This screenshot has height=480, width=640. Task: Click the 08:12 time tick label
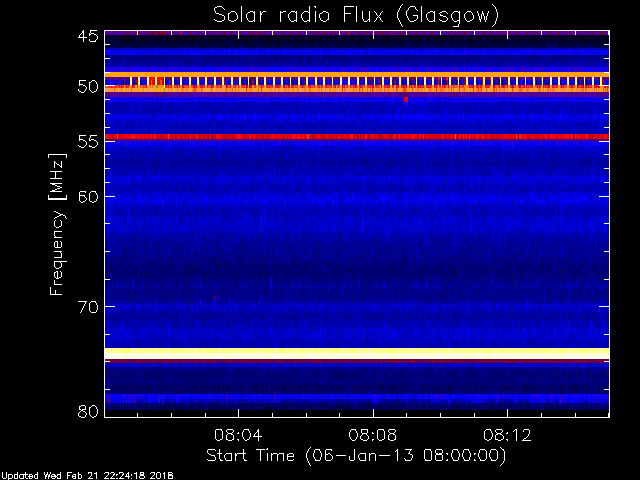click(x=508, y=436)
